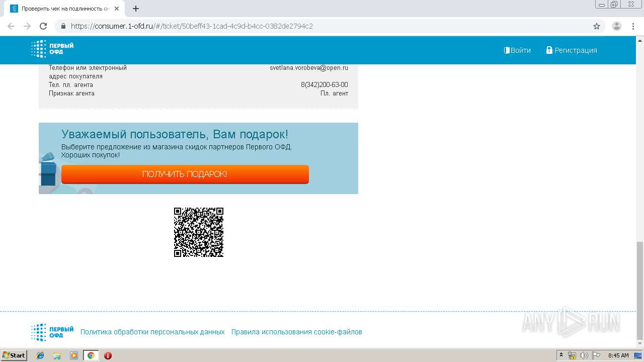Click the network tray icon
The image size is (644, 362).
point(572,355)
